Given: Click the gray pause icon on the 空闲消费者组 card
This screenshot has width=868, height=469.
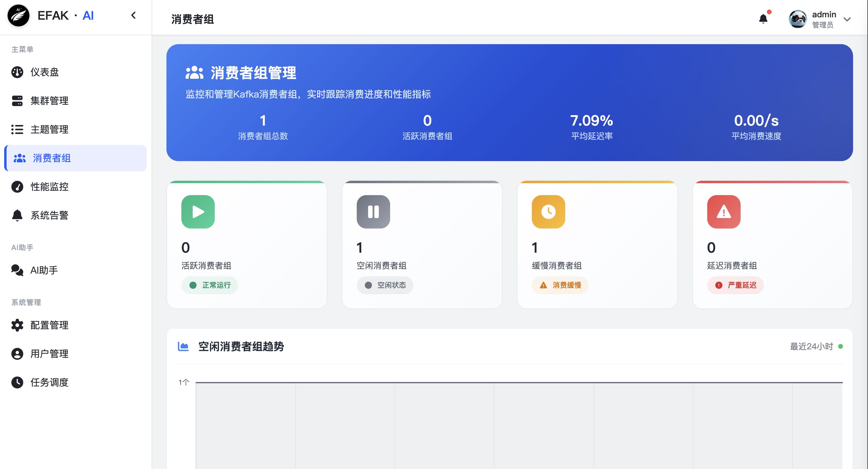Looking at the screenshot, I should (373, 212).
